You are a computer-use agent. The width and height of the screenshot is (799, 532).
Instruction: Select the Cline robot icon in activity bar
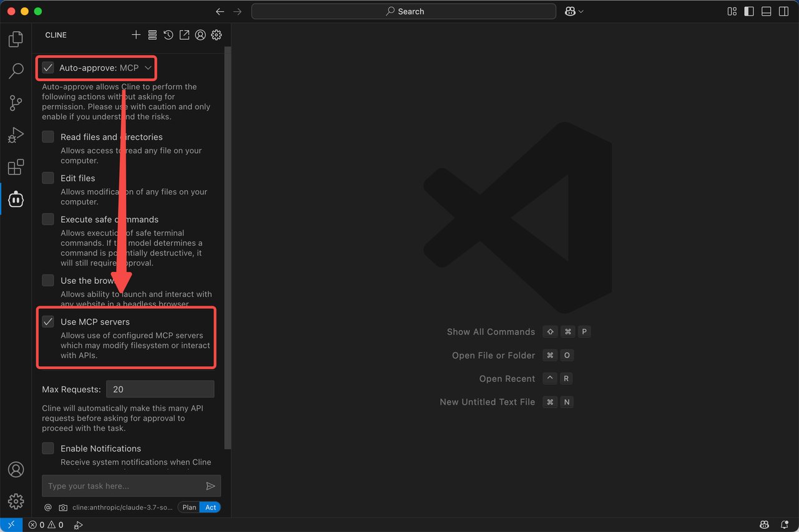click(16, 199)
